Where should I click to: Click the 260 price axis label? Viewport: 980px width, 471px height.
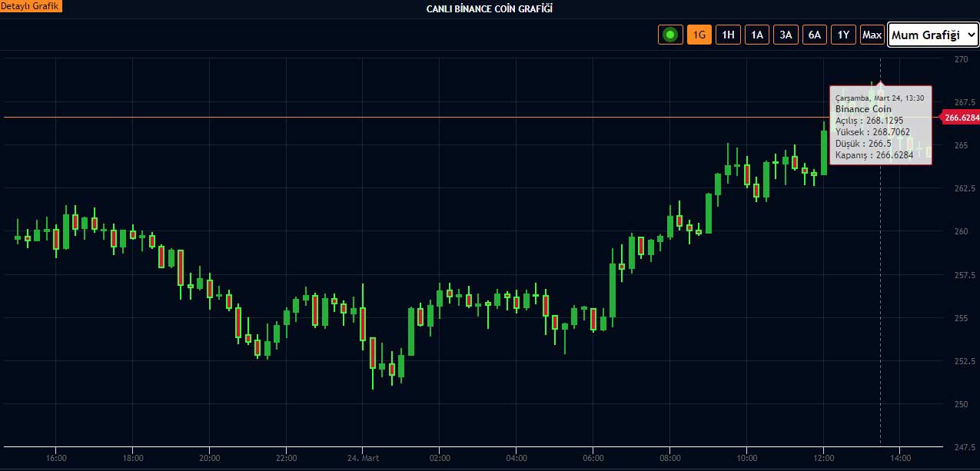pyautogui.click(x=961, y=231)
